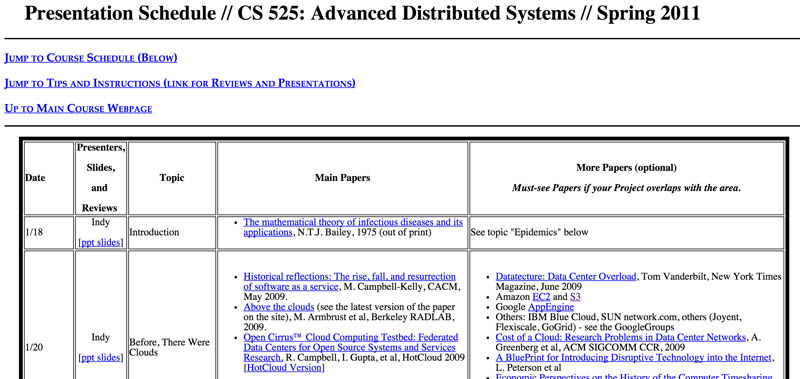Open ppt slides for the 1/18 Introduction

(x=101, y=242)
